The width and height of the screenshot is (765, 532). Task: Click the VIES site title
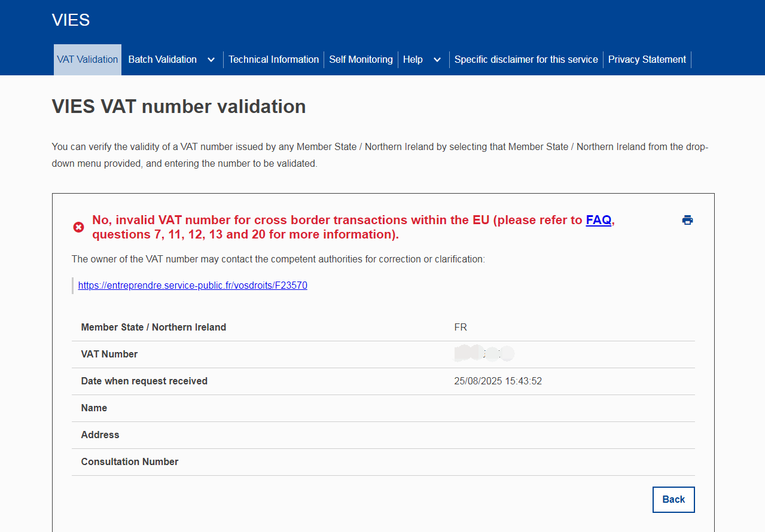(71, 20)
